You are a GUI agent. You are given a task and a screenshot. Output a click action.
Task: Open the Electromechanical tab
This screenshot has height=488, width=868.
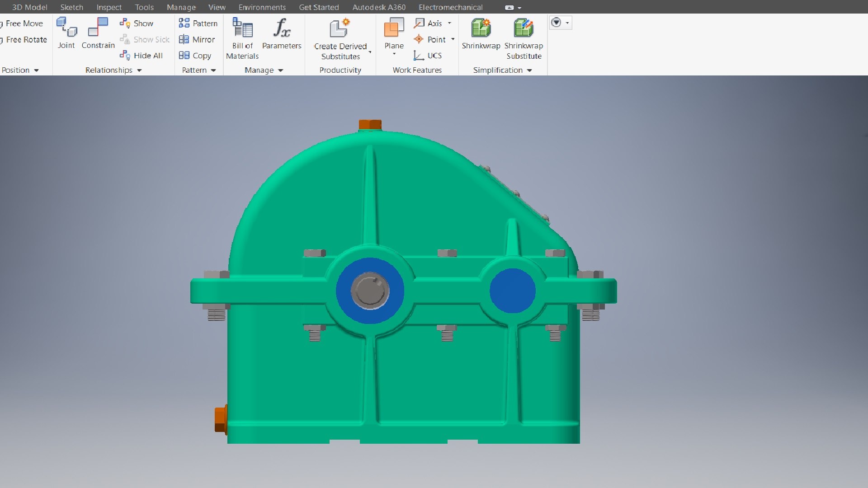click(x=450, y=7)
